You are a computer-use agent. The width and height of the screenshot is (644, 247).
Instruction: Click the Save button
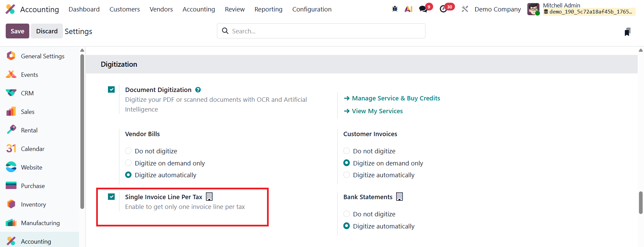coord(17,31)
